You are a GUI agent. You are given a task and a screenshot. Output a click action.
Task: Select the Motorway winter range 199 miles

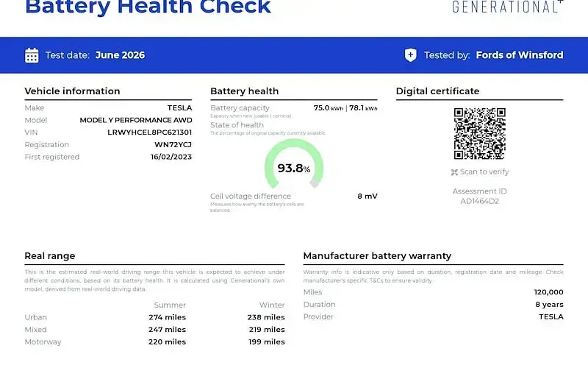coord(267,342)
